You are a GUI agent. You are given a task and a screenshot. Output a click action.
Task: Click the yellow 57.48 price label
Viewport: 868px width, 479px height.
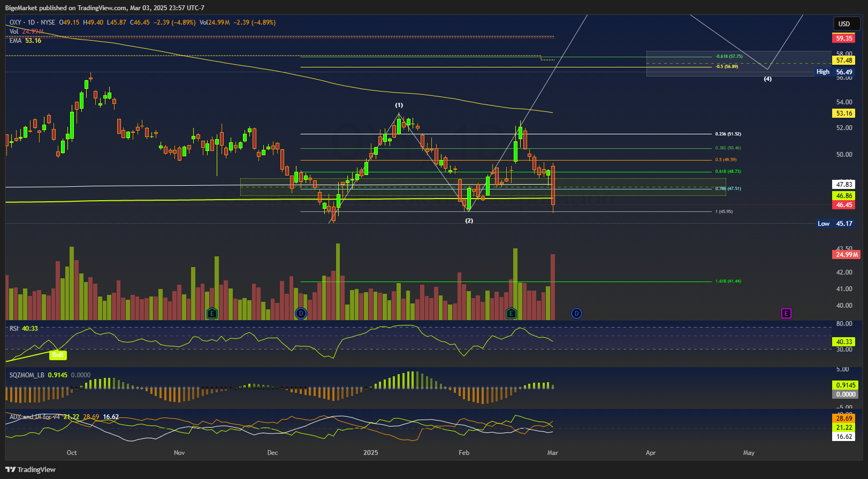(844, 60)
